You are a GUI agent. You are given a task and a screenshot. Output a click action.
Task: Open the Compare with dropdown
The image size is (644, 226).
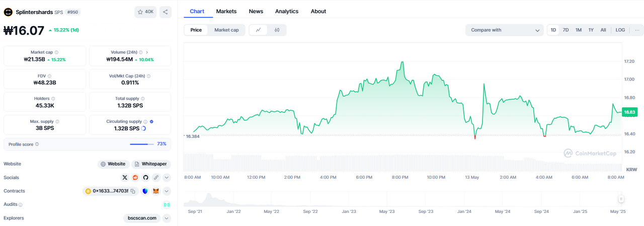coord(504,30)
